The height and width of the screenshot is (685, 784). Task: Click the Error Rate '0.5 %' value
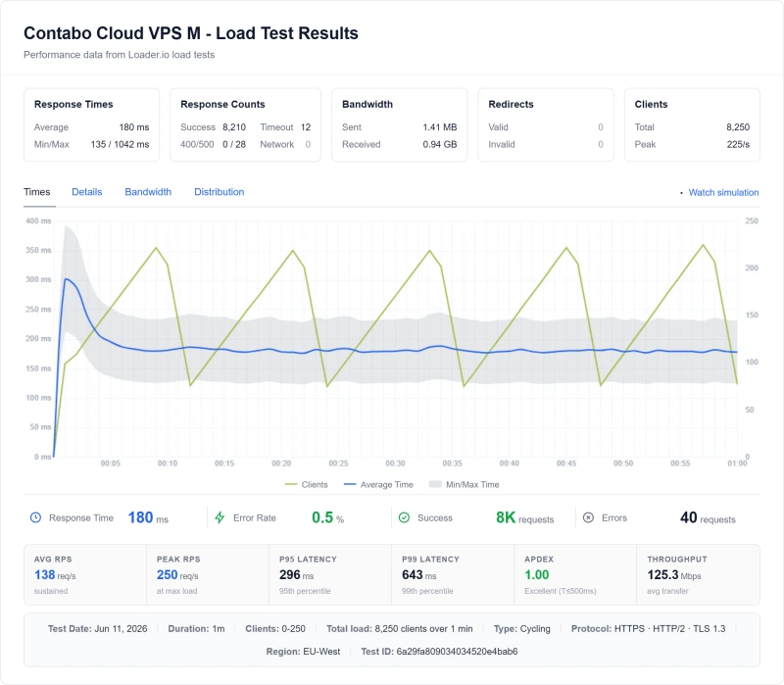[x=328, y=517]
